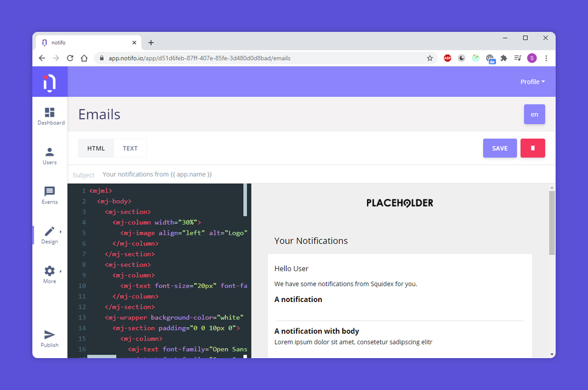Image resolution: width=588 pixels, height=390 pixels.
Task: Click the PLACEHOLDER logo in preview
Action: click(x=400, y=203)
